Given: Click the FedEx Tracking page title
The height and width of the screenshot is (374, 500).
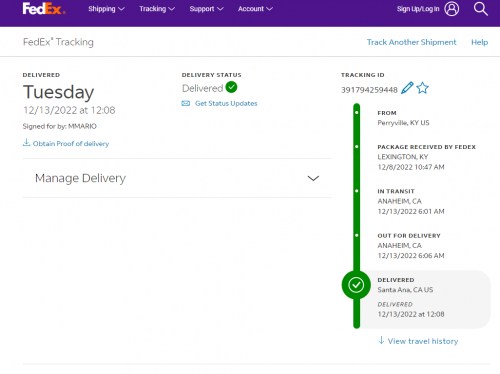Looking at the screenshot, I should [58, 42].
